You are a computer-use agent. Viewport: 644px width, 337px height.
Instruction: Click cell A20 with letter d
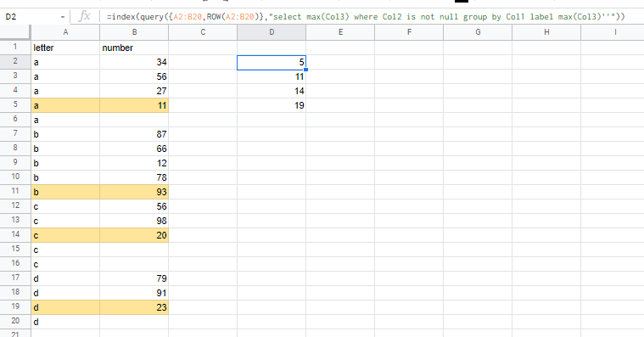tap(65, 322)
